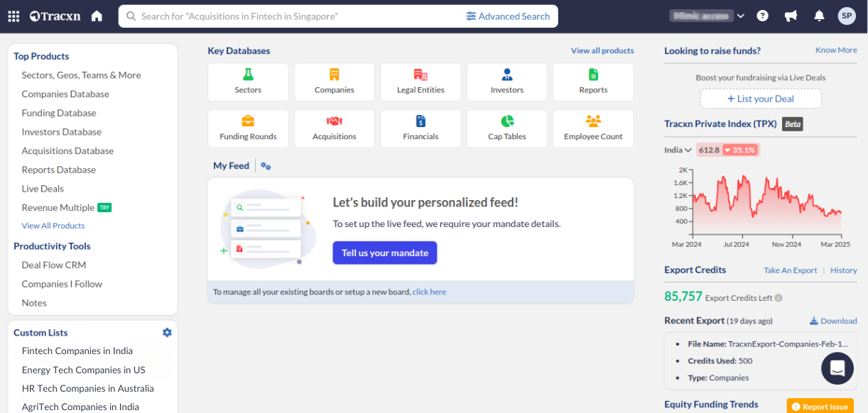Screen dimensions: 868x413
Task: Open Custom Lists settings gear
Action: (x=167, y=332)
